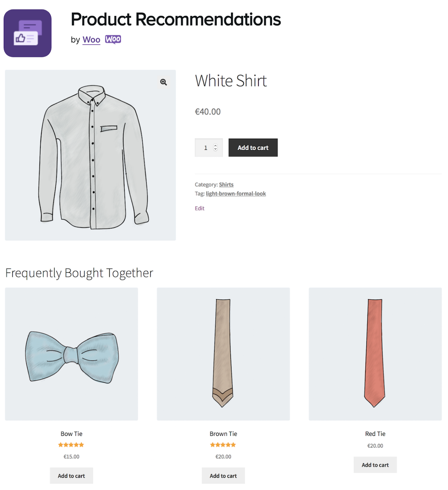Add the Brown Tie to cart
The height and width of the screenshot is (490, 448).
coord(223,476)
